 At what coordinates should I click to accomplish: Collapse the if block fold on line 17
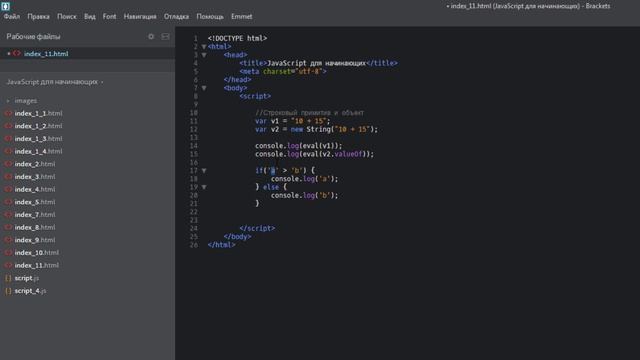tap(204, 171)
